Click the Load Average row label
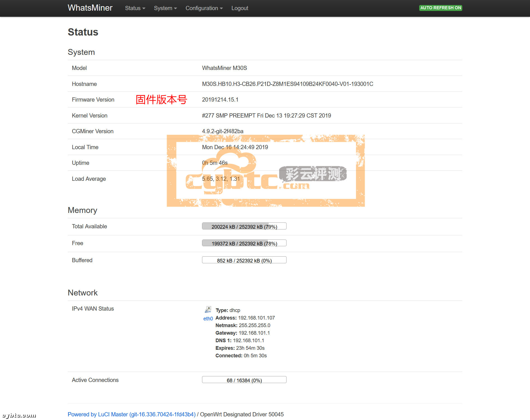The height and width of the screenshot is (420, 530). point(89,179)
